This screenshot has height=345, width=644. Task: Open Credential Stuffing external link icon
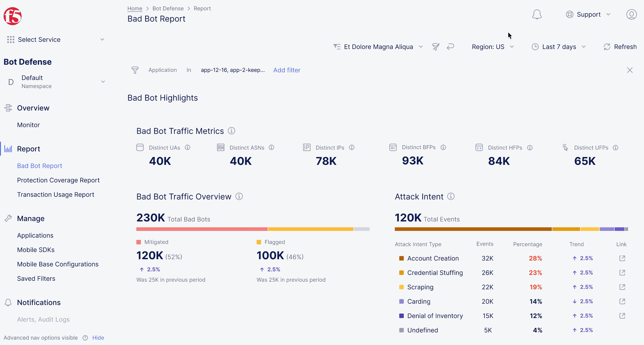[622, 273]
